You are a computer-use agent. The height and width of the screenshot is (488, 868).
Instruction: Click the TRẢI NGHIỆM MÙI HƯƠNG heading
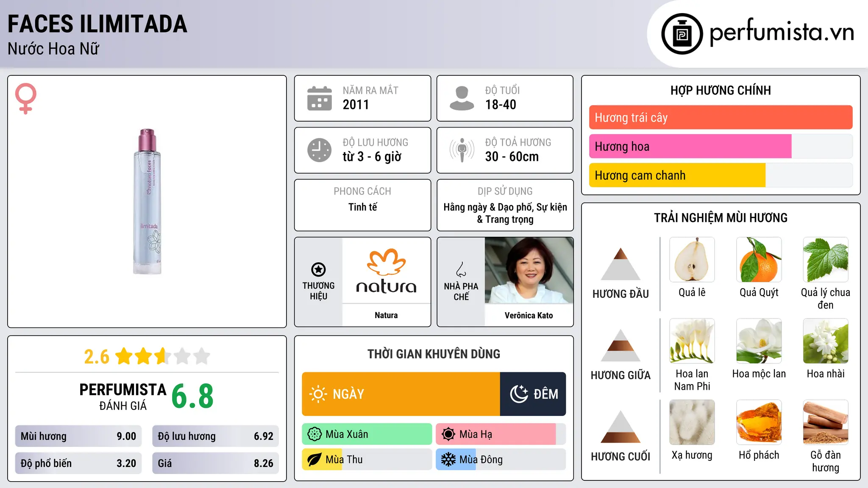point(721,218)
